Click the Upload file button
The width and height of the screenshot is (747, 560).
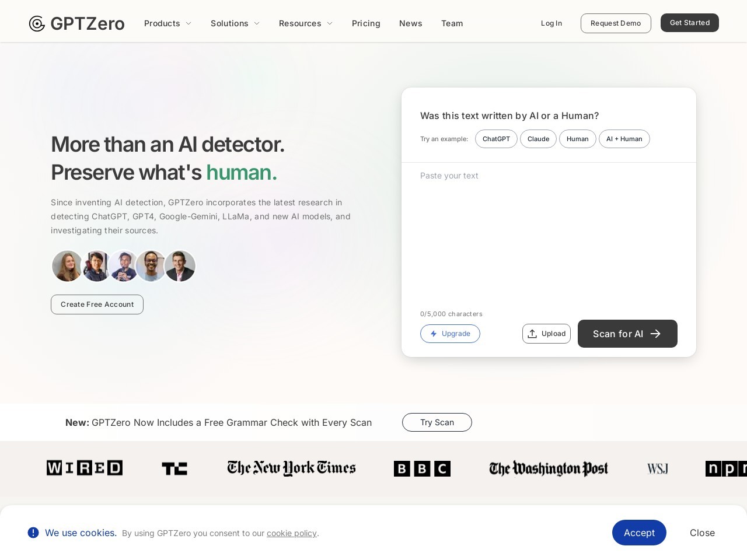[x=546, y=334]
